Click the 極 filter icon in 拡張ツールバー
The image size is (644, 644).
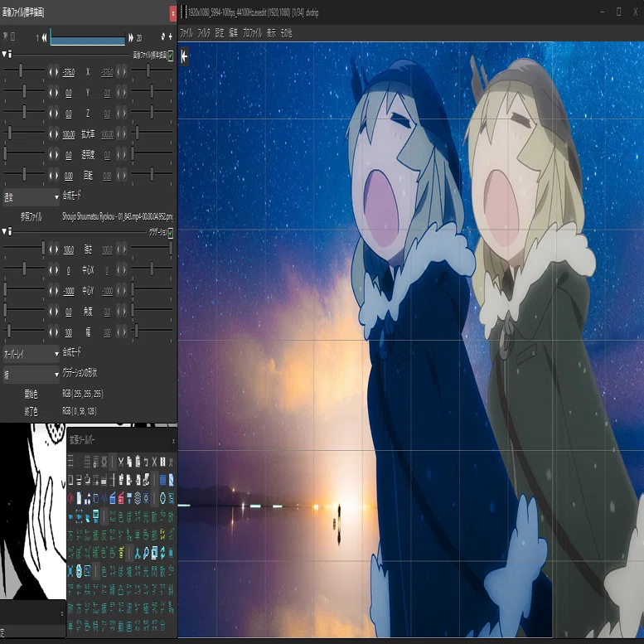coord(146,608)
